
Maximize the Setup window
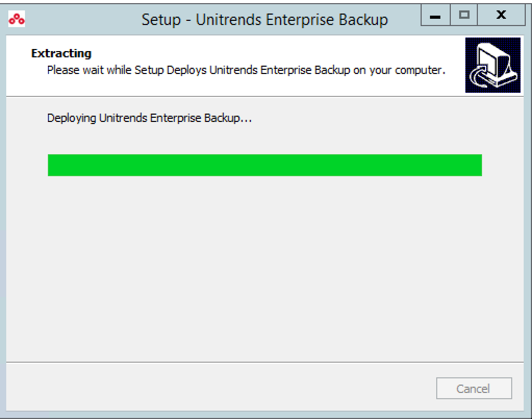click(x=464, y=15)
